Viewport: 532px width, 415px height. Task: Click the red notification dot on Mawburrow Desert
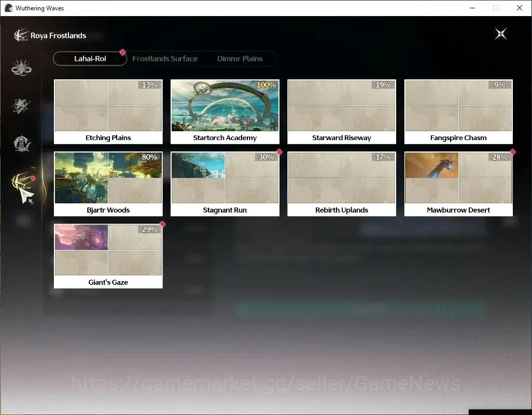(x=513, y=152)
